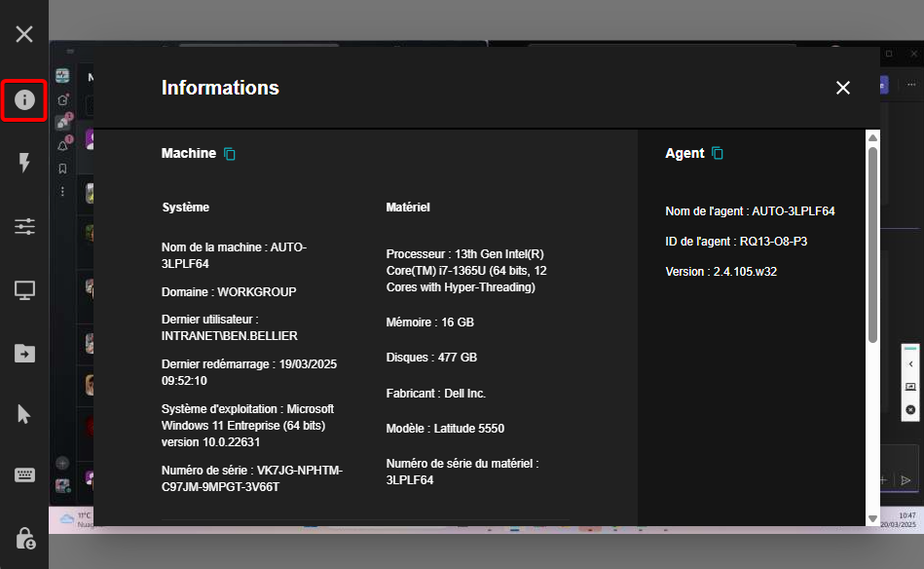The image size is (924, 569).
Task: Open the Informations panel icon
Action: tap(23, 100)
